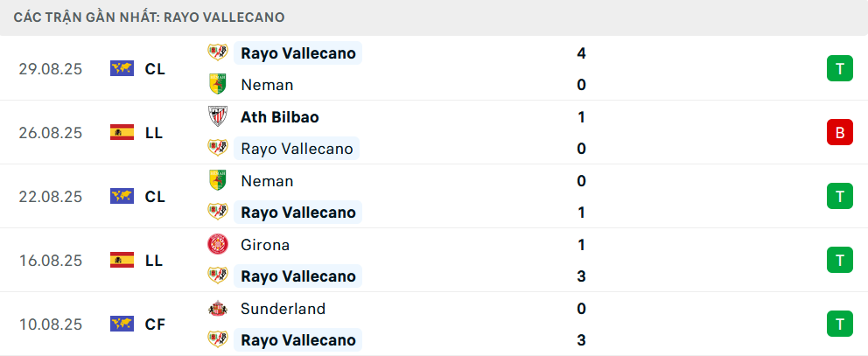This screenshot has height=356, width=868.
Task: Click the Girona club crest
Action: point(217,245)
